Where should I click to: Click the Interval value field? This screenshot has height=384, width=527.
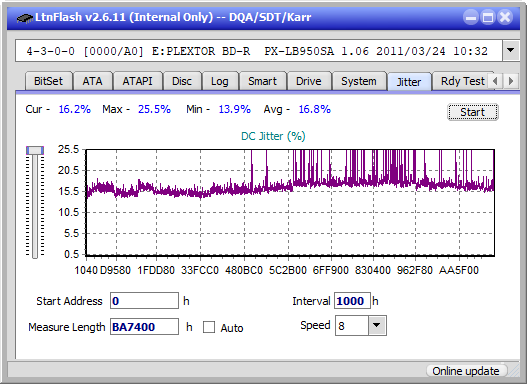click(352, 301)
